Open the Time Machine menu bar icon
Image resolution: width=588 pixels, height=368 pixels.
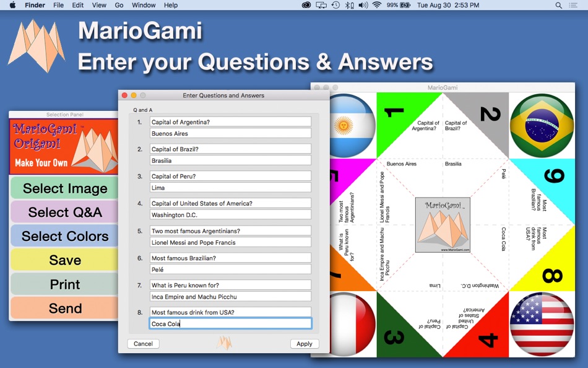click(x=335, y=5)
